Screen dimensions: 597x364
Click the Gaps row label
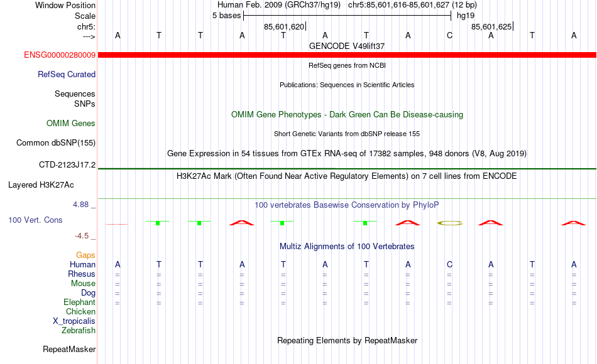click(85, 255)
